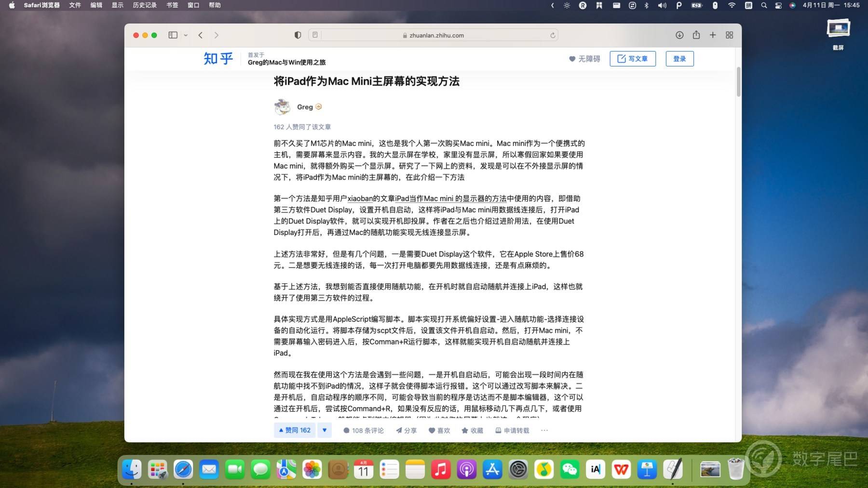868x488 pixels.
Task: Upvote with the 赞同 162 button
Action: tap(295, 430)
